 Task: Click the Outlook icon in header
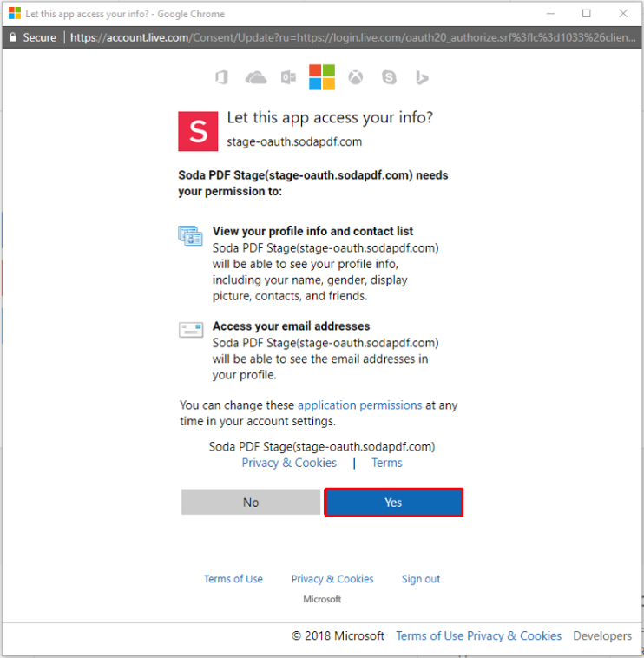click(x=288, y=77)
